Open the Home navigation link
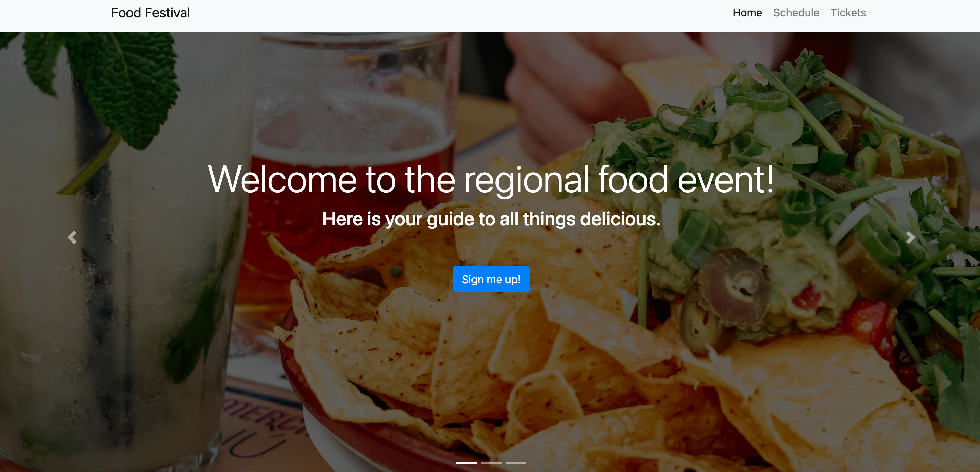980x472 pixels. tap(747, 13)
